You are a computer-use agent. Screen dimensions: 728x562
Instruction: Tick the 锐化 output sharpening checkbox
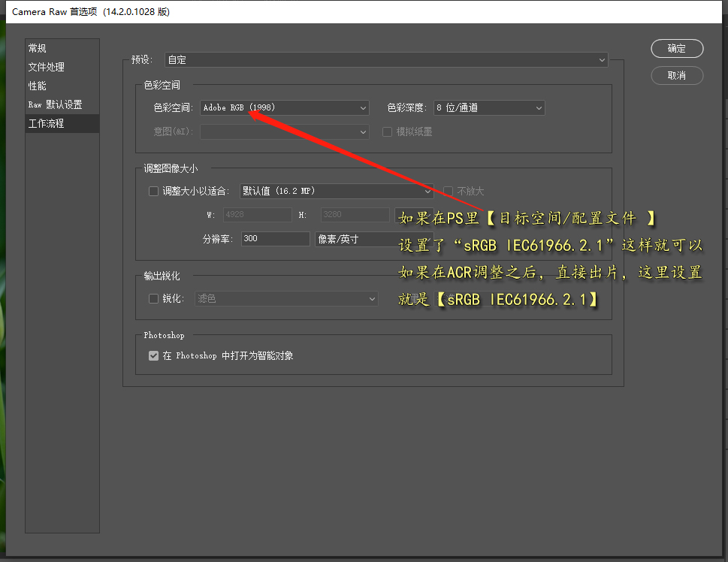click(154, 298)
